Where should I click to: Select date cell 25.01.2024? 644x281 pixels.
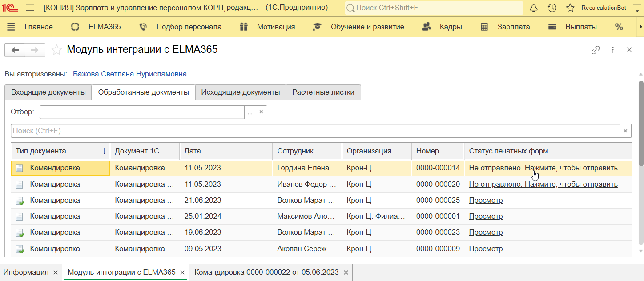point(226,216)
